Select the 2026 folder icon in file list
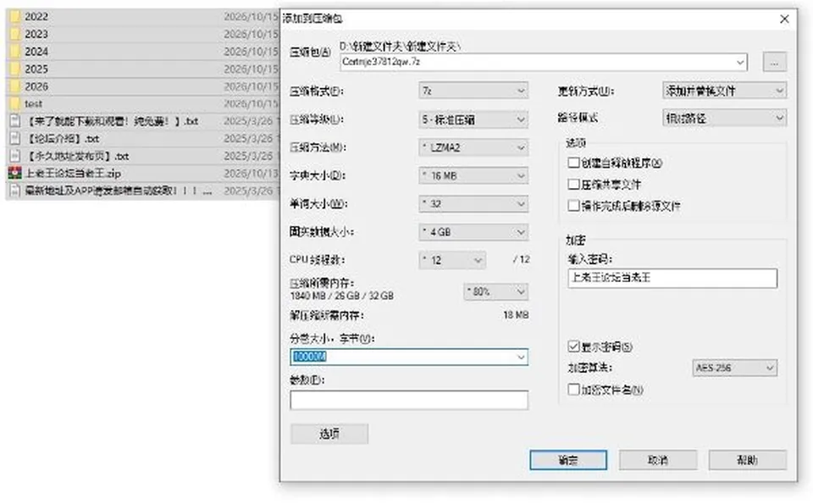Screen dimensions: 813x504 click(15, 86)
